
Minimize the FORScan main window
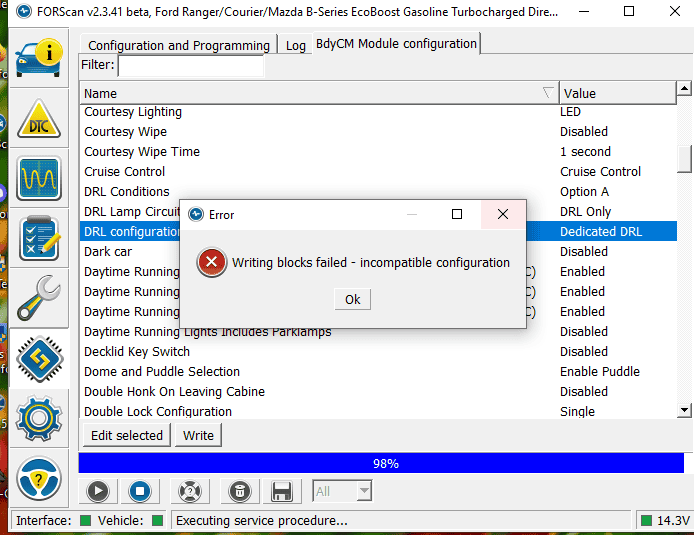click(x=584, y=11)
